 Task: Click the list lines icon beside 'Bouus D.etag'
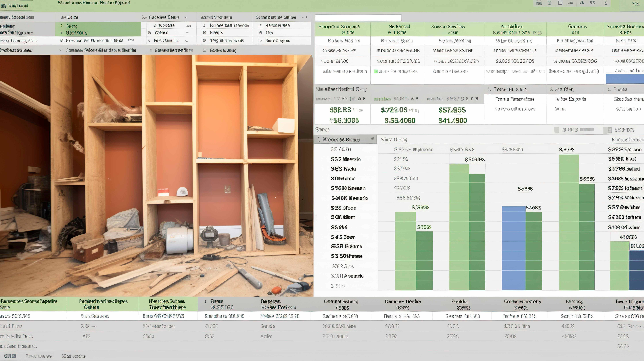point(205,50)
